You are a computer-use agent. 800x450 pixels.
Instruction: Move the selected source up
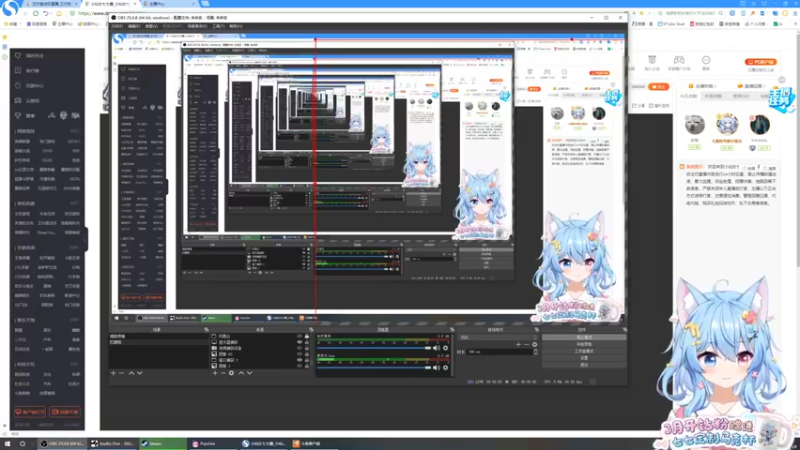pos(241,373)
